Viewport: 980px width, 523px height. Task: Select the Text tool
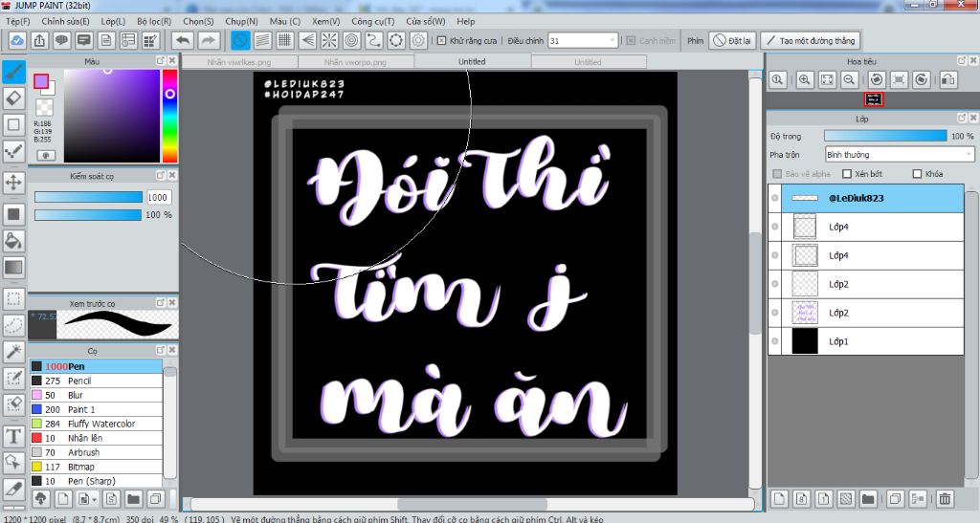13,436
